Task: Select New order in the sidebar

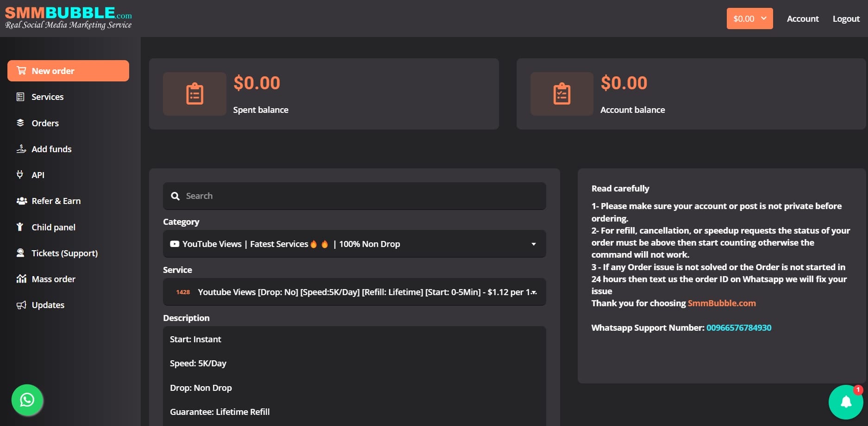Action: click(68, 71)
